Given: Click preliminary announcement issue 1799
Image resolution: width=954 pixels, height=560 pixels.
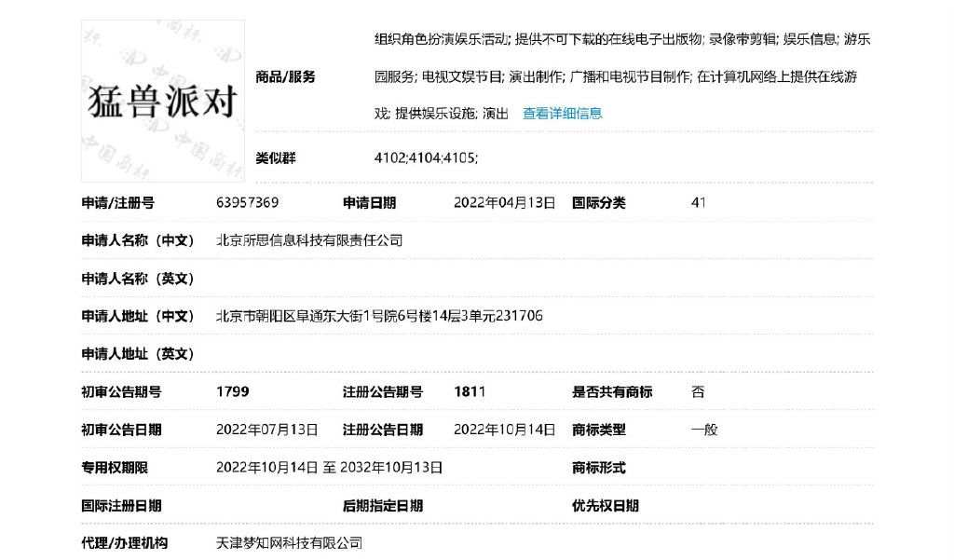Looking at the screenshot, I should coord(232,391).
